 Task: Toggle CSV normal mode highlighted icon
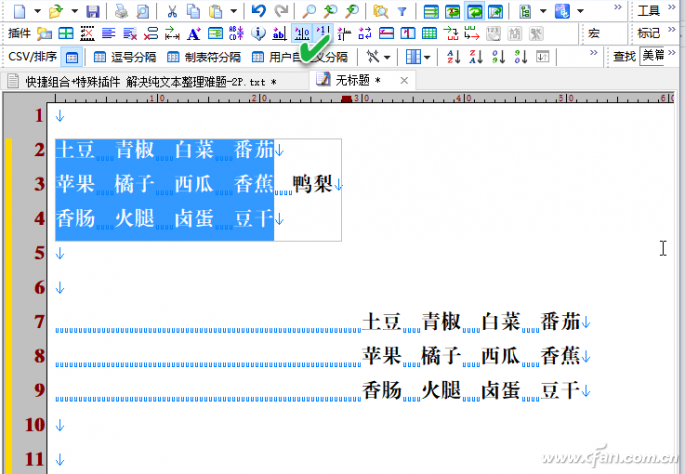click(72, 57)
